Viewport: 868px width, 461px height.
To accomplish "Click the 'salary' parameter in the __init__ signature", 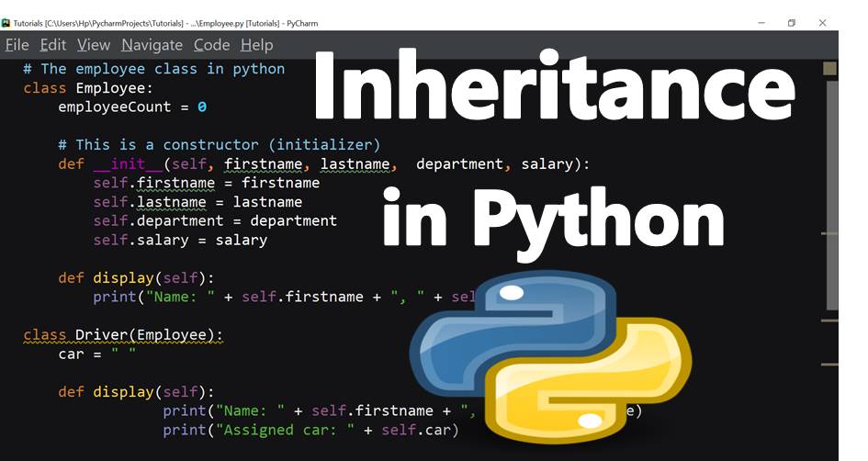I will click(x=547, y=164).
